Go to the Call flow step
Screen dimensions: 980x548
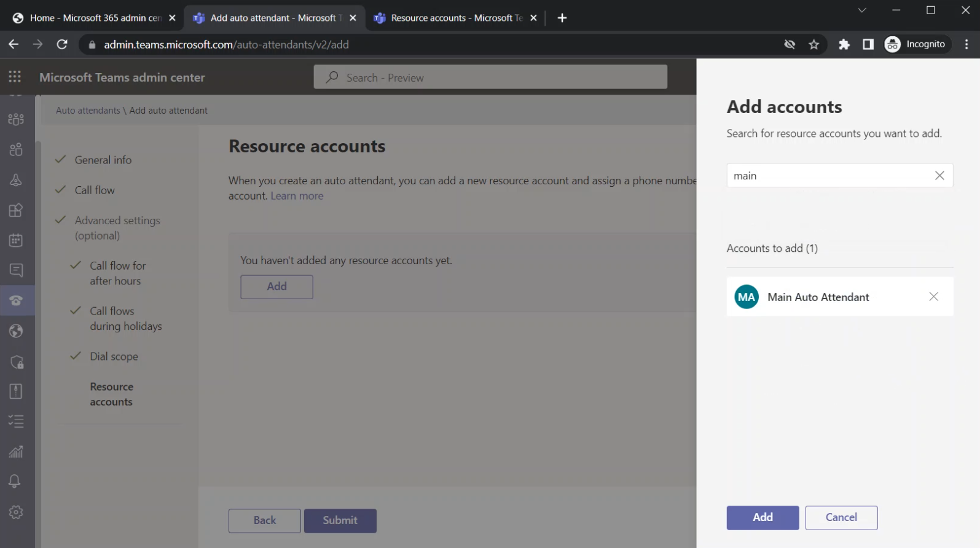coord(95,190)
